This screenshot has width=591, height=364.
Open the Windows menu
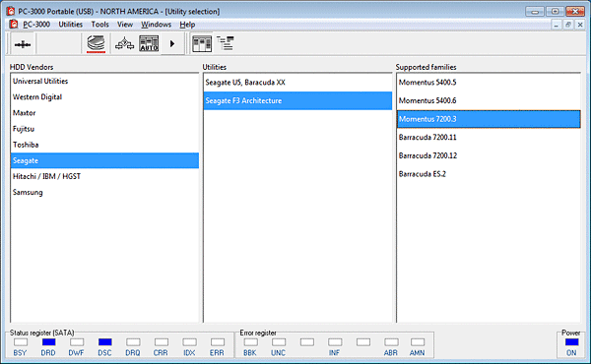tap(156, 25)
